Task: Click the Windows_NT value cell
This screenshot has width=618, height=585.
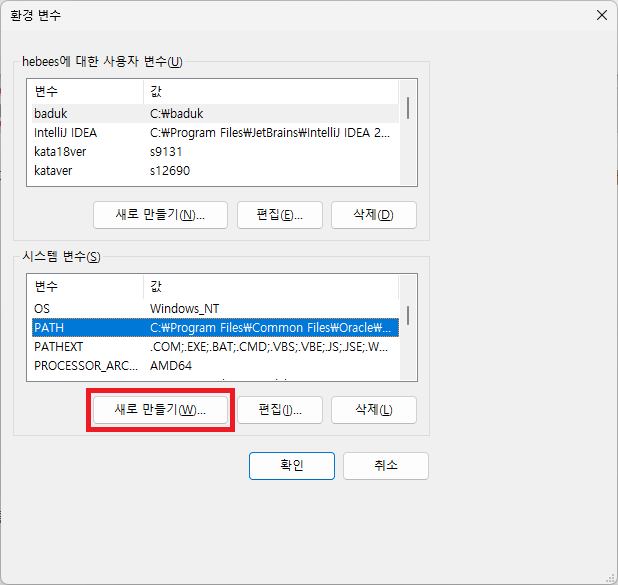Action: click(x=184, y=309)
